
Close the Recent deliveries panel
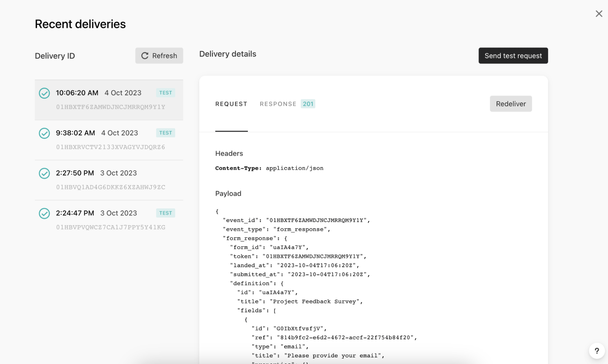pyautogui.click(x=599, y=14)
